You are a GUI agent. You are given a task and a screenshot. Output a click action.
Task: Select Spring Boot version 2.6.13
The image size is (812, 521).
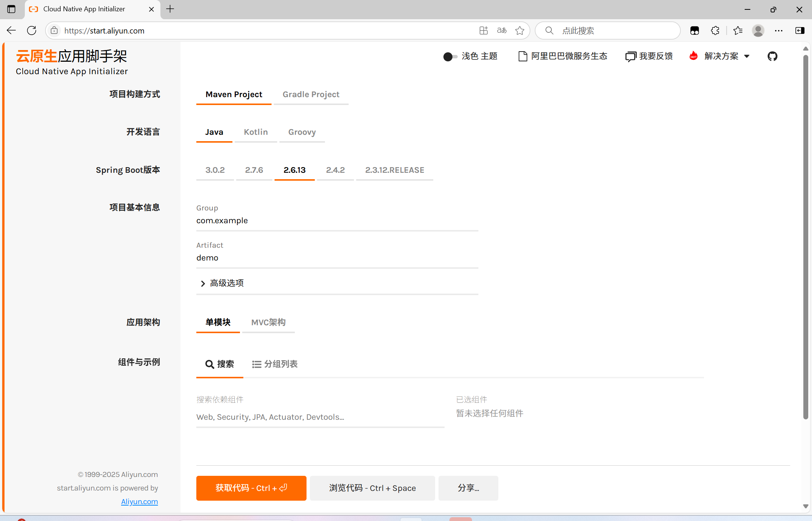click(x=294, y=170)
